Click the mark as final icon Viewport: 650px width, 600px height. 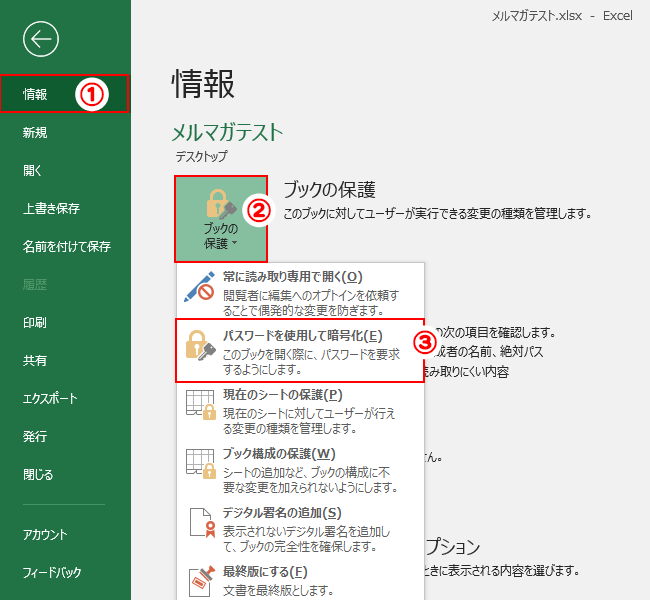click(x=201, y=580)
